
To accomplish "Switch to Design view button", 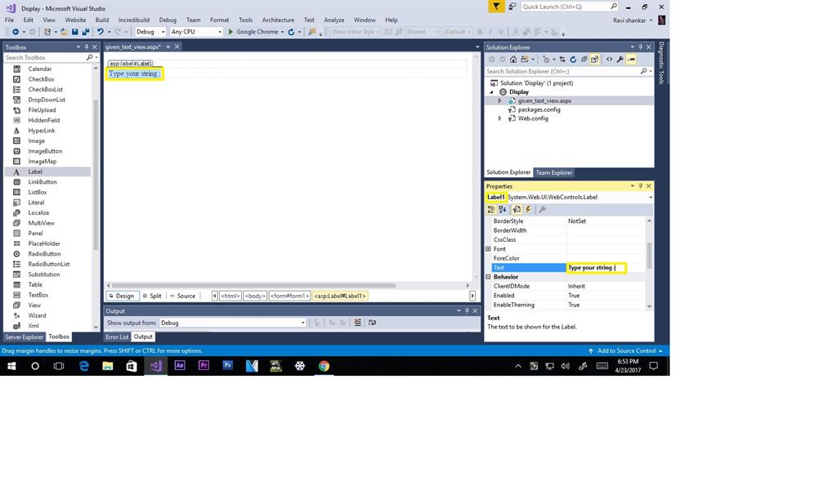I will [123, 296].
